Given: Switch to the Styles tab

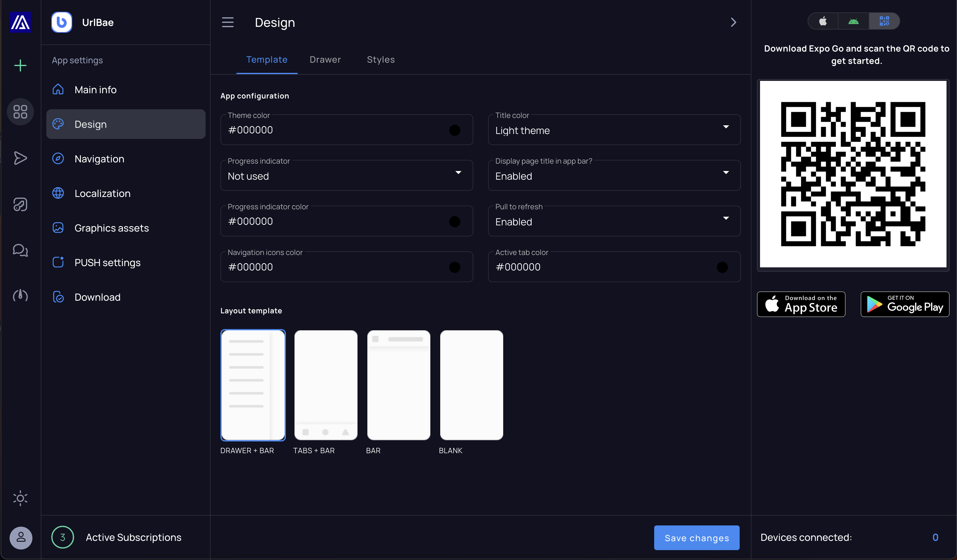Looking at the screenshot, I should 381,60.
